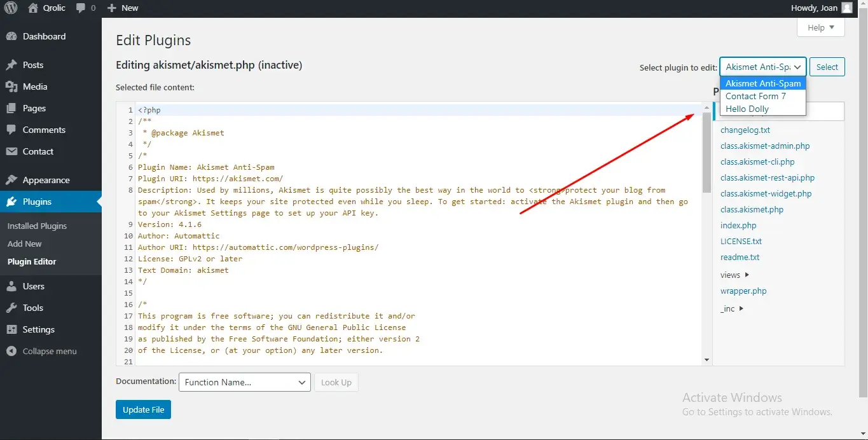Select Hello Dolly in plugin dropdown
This screenshot has width=868, height=440.
[x=747, y=109]
